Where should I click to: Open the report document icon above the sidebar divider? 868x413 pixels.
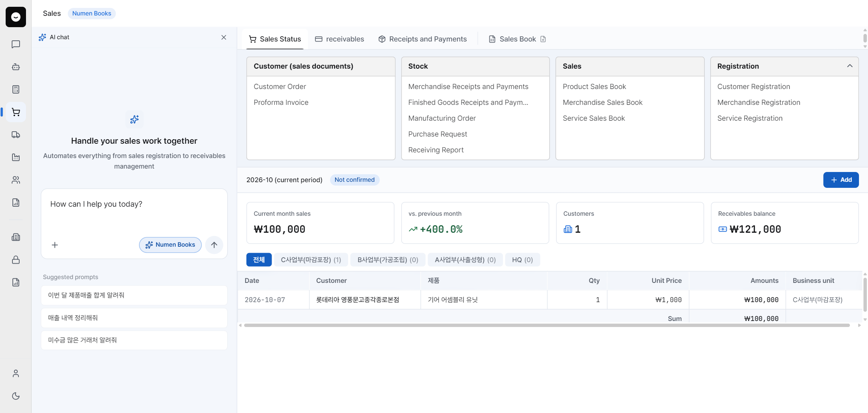click(x=16, y=203)
